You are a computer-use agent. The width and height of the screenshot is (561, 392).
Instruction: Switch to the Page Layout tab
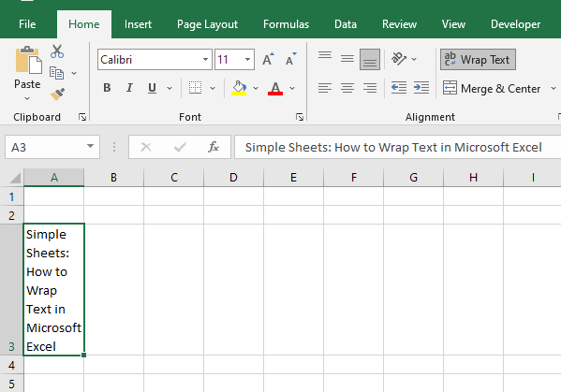(207, 24)
